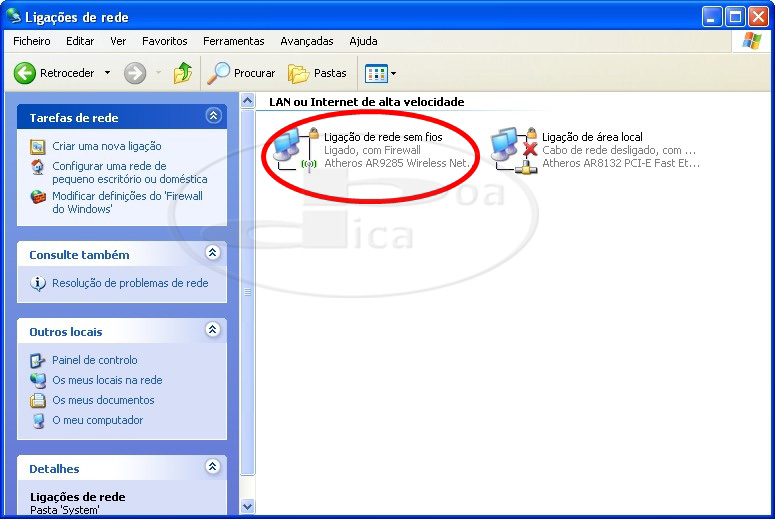
Task: Click the title bar Ligações de rede icon
Action: coord(13,16)
